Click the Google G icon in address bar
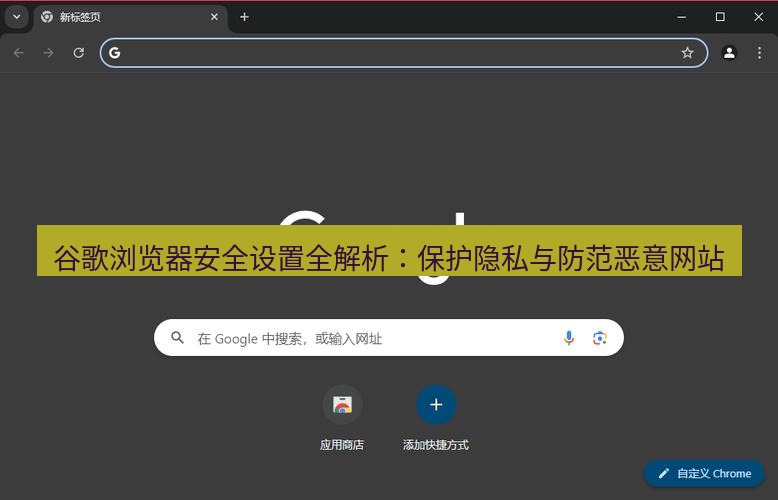The image size is (778, 500). [x=115, y=53]
